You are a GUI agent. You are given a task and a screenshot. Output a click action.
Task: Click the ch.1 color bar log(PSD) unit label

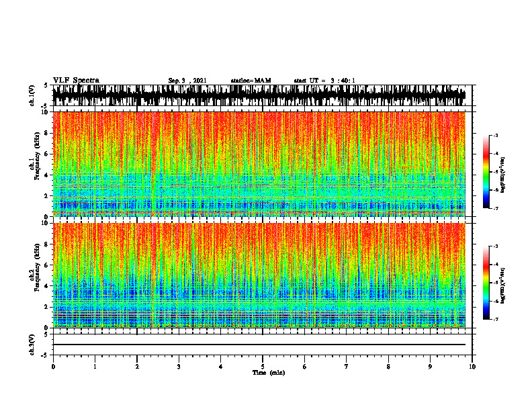[x=503, y=175]
